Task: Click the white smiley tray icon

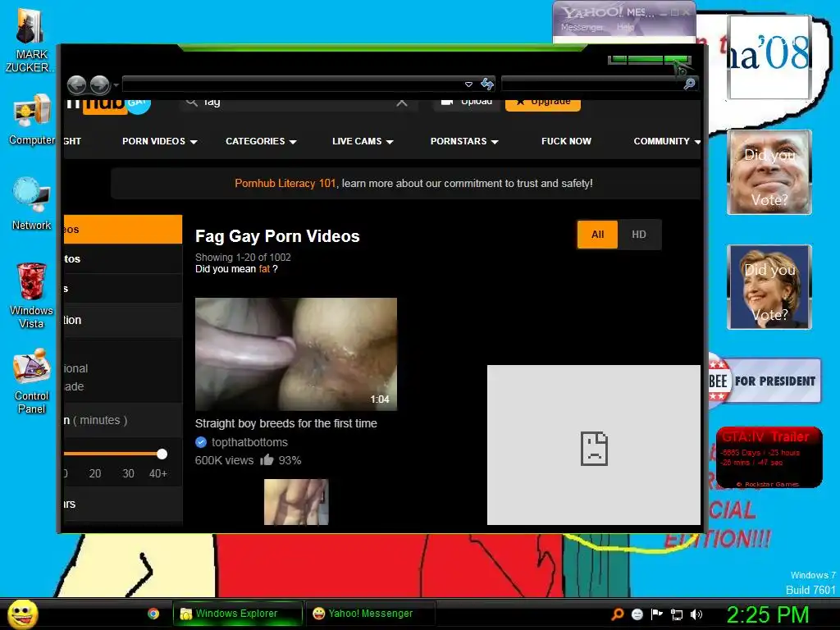Action: [x=637, y=614]
